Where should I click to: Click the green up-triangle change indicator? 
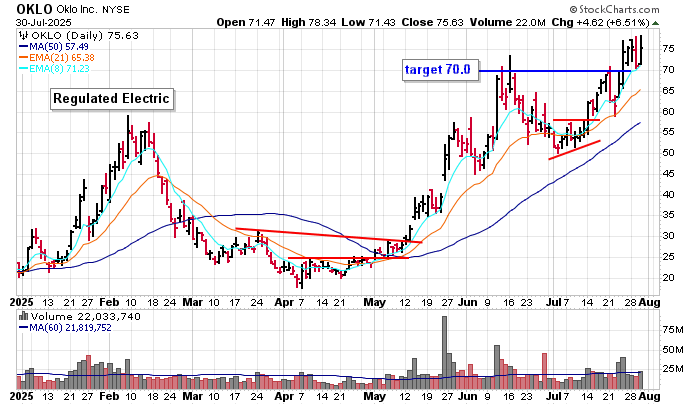pos(655,23)
